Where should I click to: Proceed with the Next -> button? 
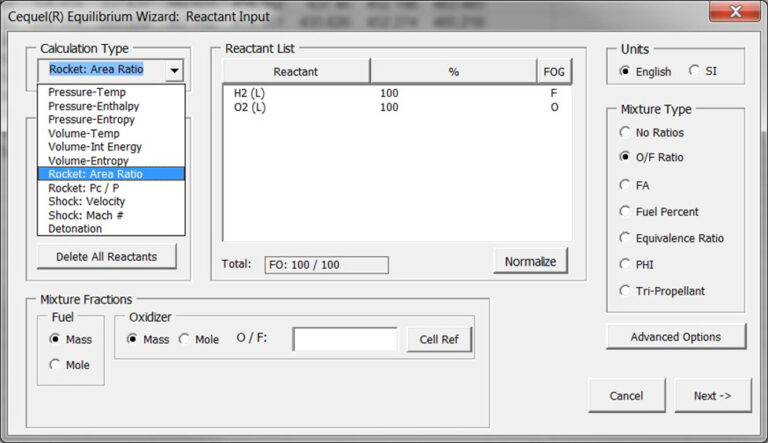tap(713, 395)
